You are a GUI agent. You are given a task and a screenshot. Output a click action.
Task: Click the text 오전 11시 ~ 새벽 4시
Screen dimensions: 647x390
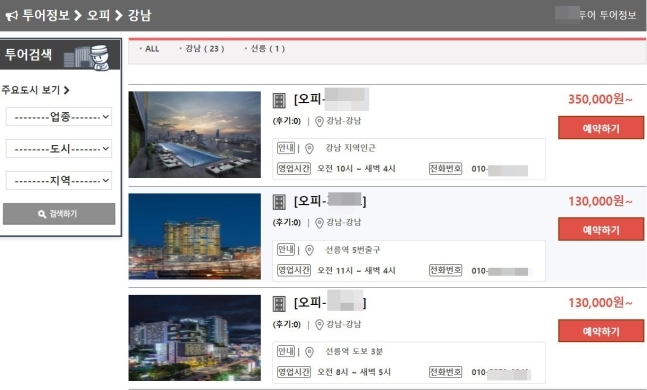[356, 271]
